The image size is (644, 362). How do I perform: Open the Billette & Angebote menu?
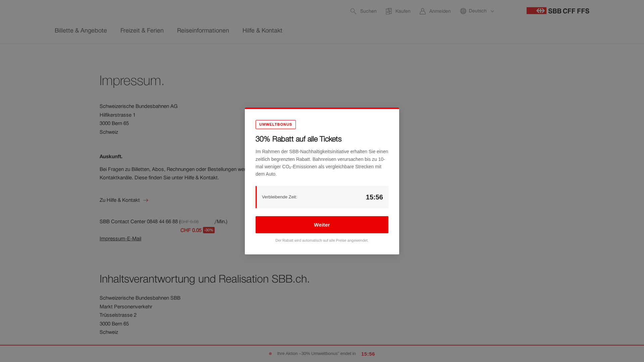(81, 31)
